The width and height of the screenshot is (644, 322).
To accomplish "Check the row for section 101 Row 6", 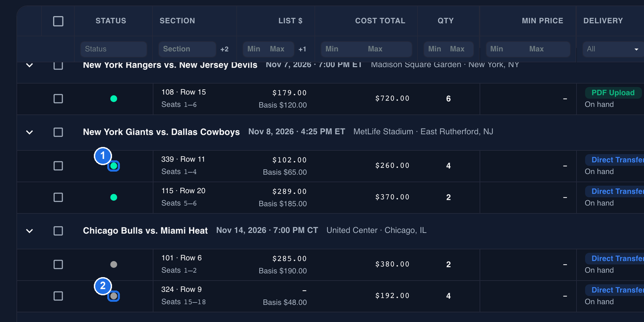I will [58, 264].
